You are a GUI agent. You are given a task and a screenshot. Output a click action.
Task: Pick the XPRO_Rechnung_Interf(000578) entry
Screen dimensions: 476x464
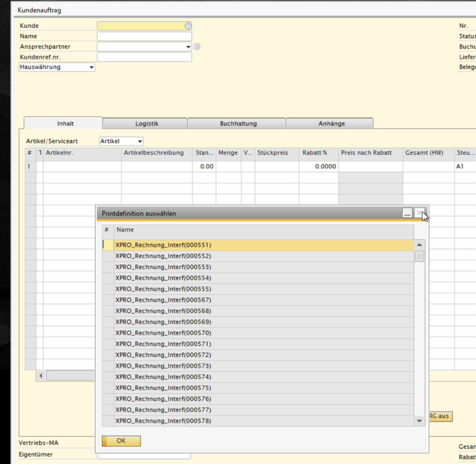click(x=163, y=421)
